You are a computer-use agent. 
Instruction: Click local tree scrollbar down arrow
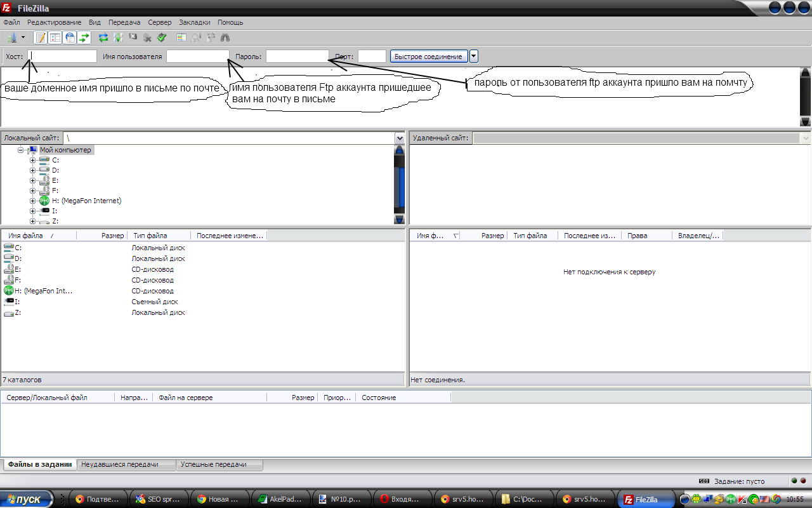click(400, 219)
